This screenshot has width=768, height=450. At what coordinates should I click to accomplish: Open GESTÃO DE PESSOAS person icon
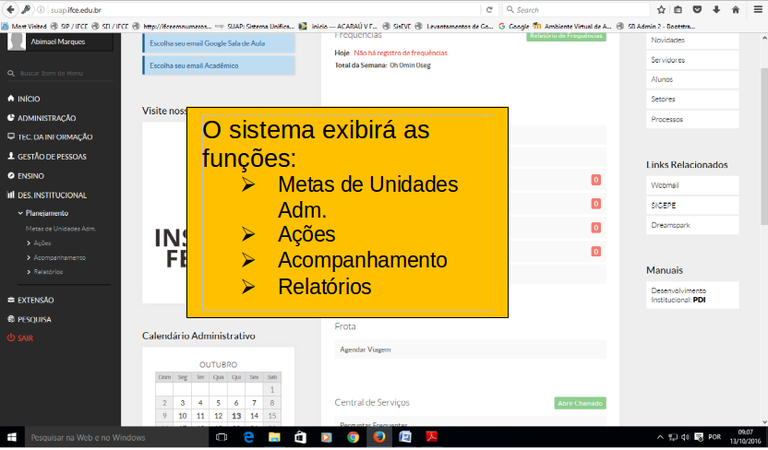(10, 157)
